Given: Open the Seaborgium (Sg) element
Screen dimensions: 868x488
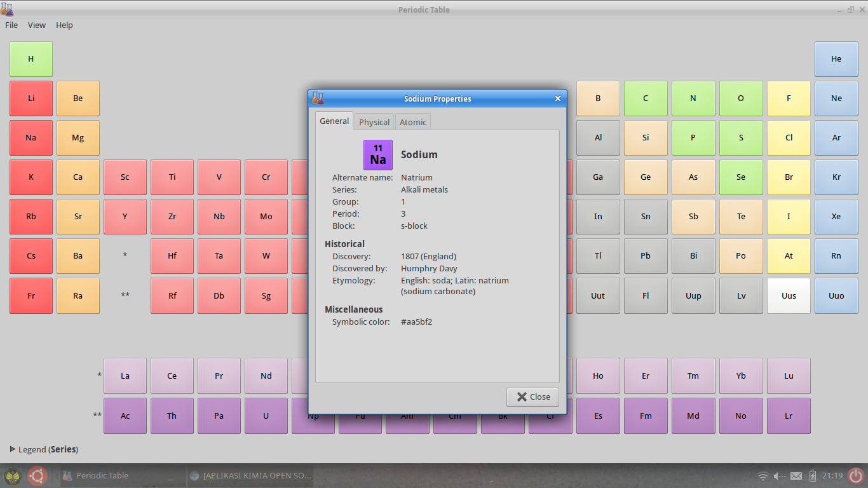Looking at the screenshot, I should pos(266,296).
